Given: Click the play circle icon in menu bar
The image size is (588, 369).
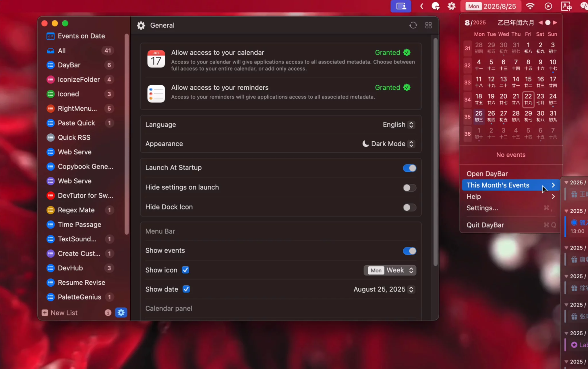Looking at the screenshot, I should coord(548,6).
